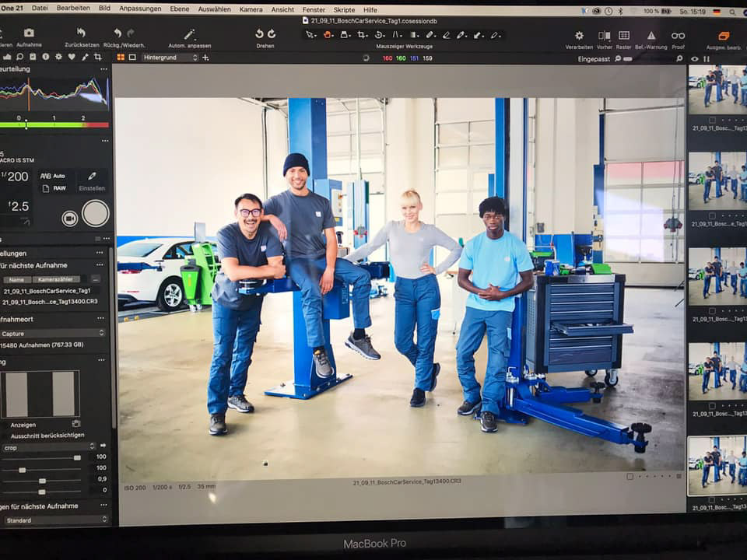Tick the color tag box below the viewer image

[x=630, y=477]
